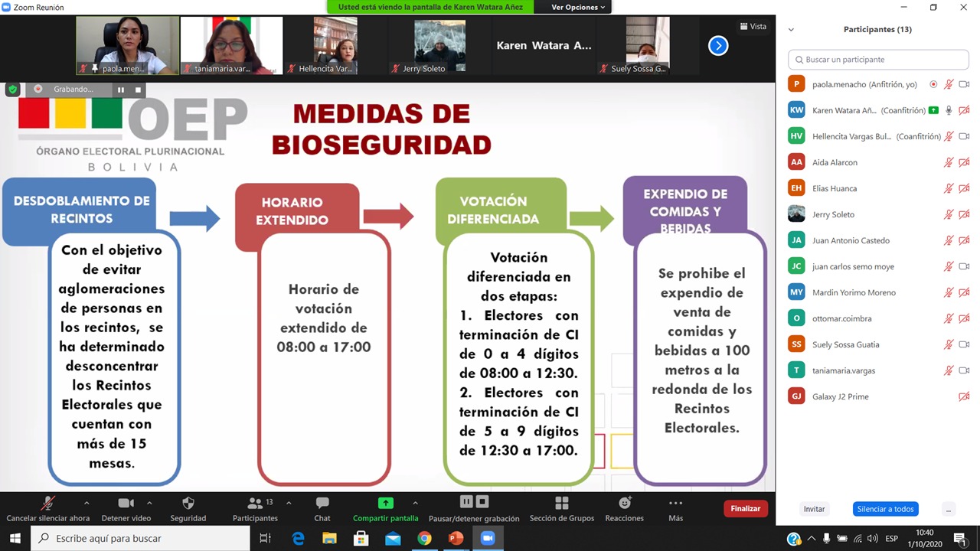Click the green encryption shield icon

[x=12, y=90]
